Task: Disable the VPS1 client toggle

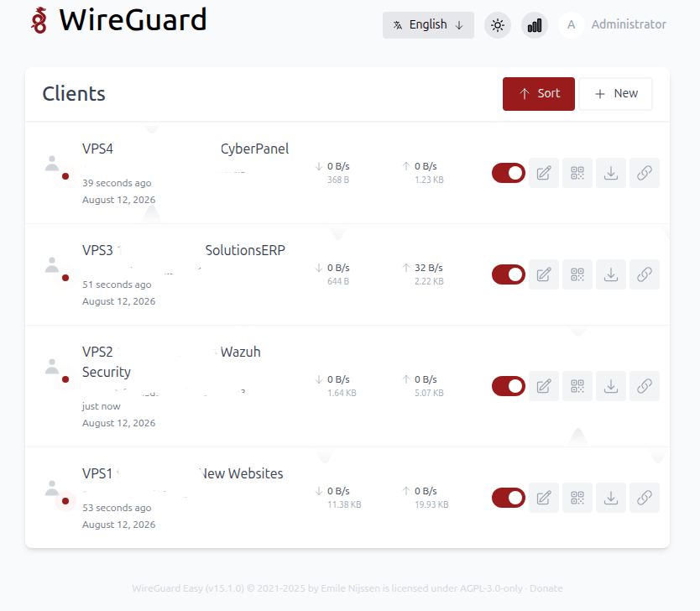Action: (509, 498)
